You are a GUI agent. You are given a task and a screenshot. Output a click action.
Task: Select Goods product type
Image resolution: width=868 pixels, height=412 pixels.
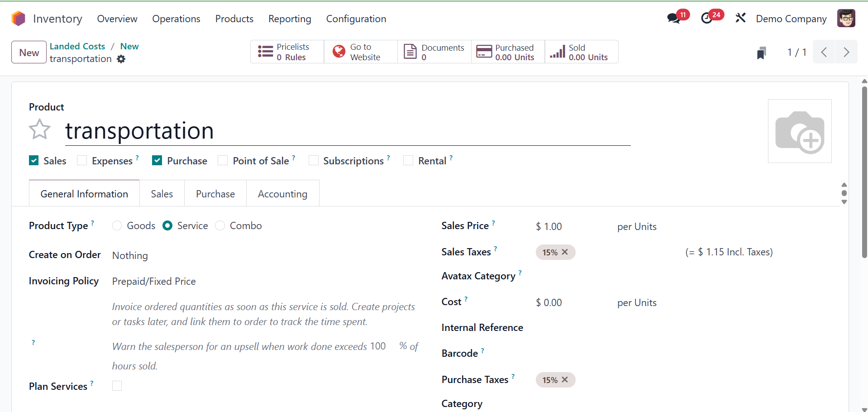point(117,226)
